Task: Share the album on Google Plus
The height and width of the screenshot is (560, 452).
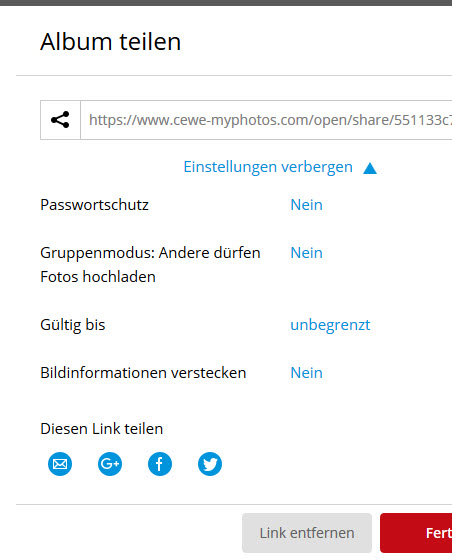Action: 110,464
